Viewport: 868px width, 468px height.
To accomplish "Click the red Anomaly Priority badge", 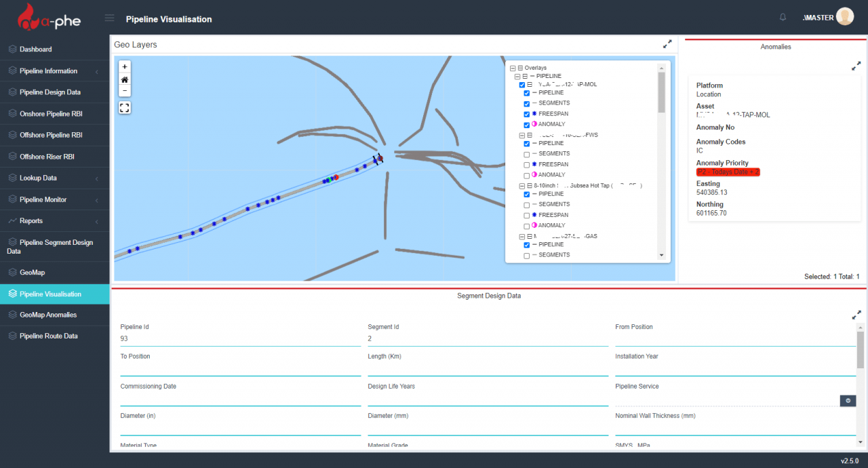I will (728, 172).
